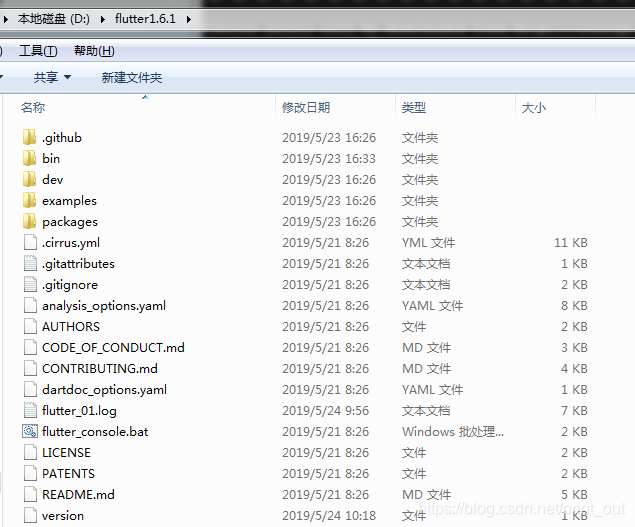
Task: Select the CONTRIBUTING.md file name
Action: tap(100, 369)
